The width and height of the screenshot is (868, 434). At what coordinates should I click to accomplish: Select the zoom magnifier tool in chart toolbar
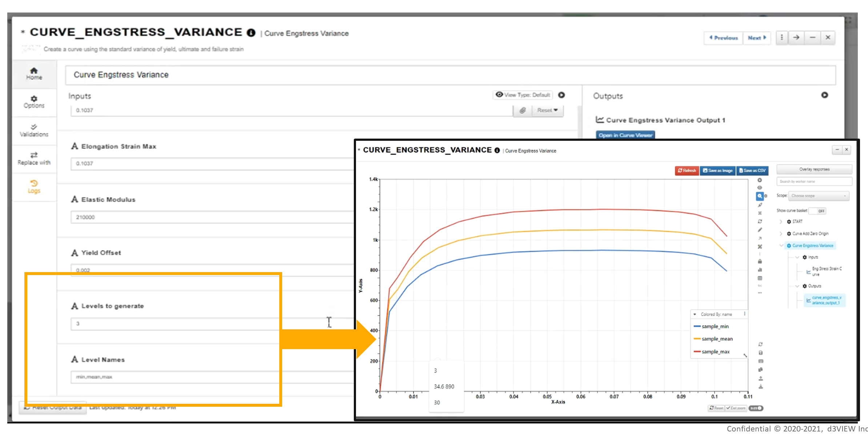pos(760,196)
